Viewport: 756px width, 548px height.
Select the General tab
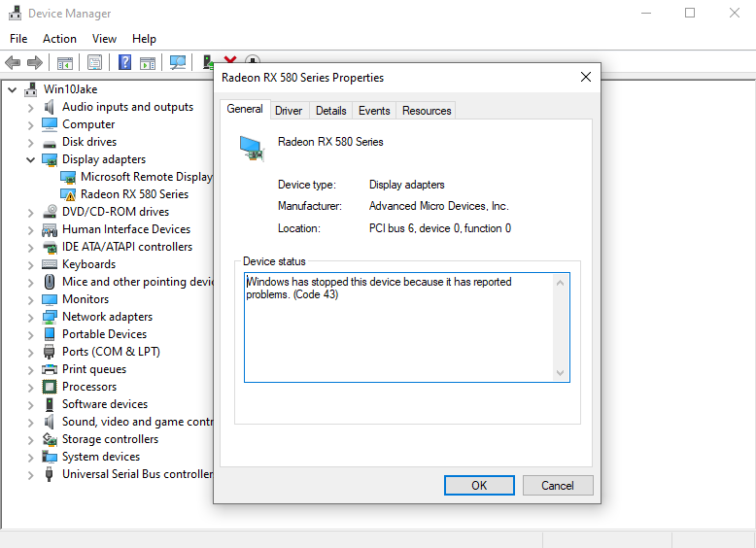pyautogui.click(x=245, y=109)
